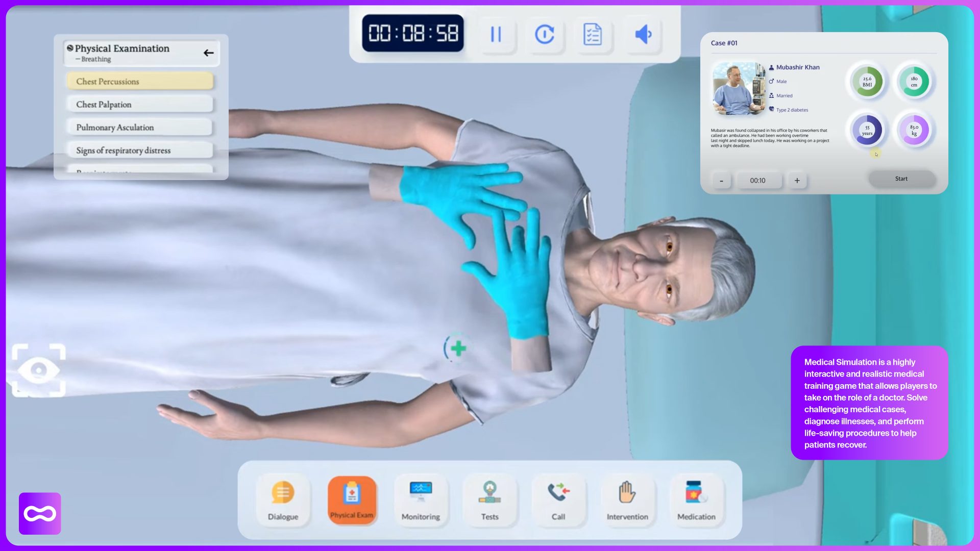Open the Monitoring screen icon

tap(421, 500)
